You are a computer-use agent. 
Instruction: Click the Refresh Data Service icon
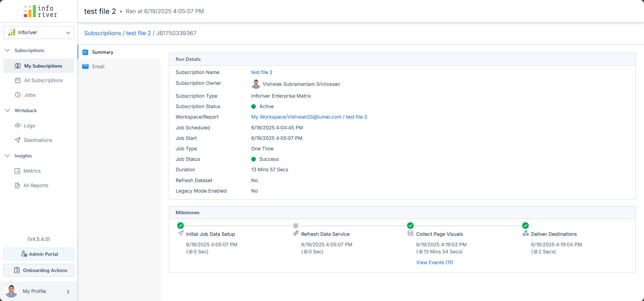pyautogui.click(x=296, y=233)
